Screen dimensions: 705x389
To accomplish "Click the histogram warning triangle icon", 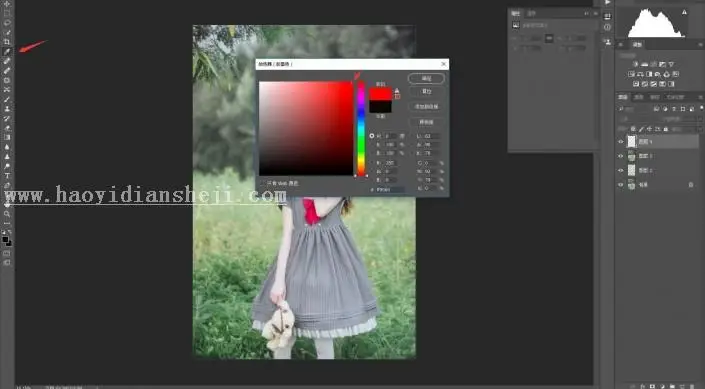I will [684, 13].
